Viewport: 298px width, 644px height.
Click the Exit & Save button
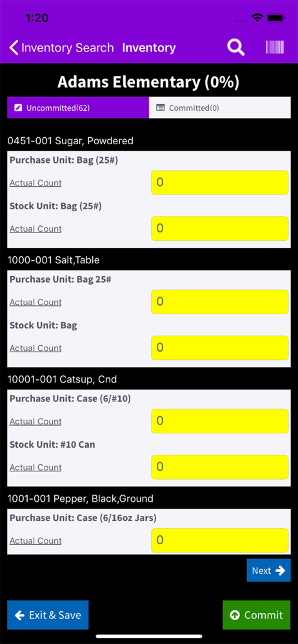click(x=48, y=615)
